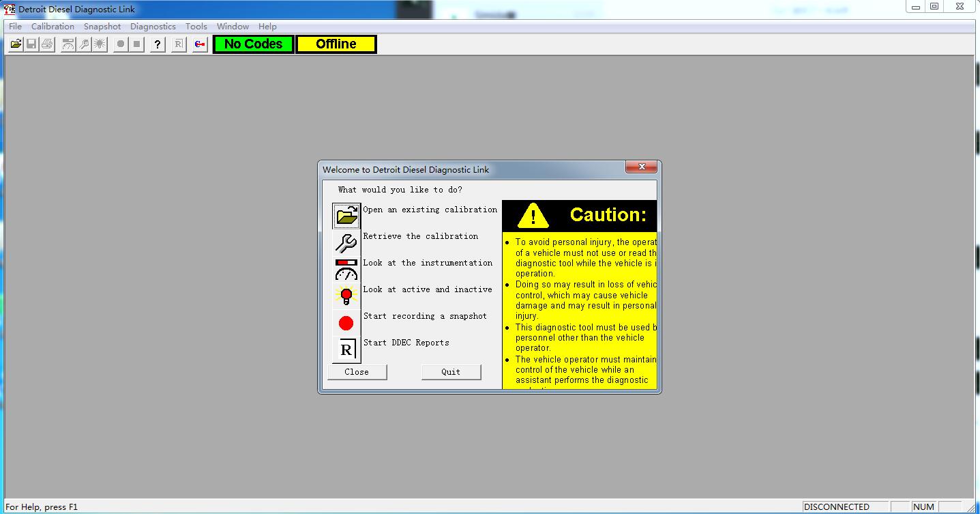
Task: Click the open folder toolbar icon
Action: click(x=16, y=44)
